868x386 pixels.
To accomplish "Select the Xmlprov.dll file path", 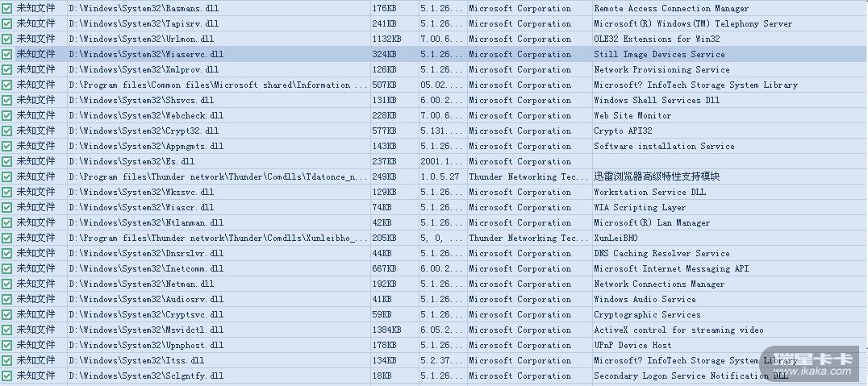I will click(144, 69).
